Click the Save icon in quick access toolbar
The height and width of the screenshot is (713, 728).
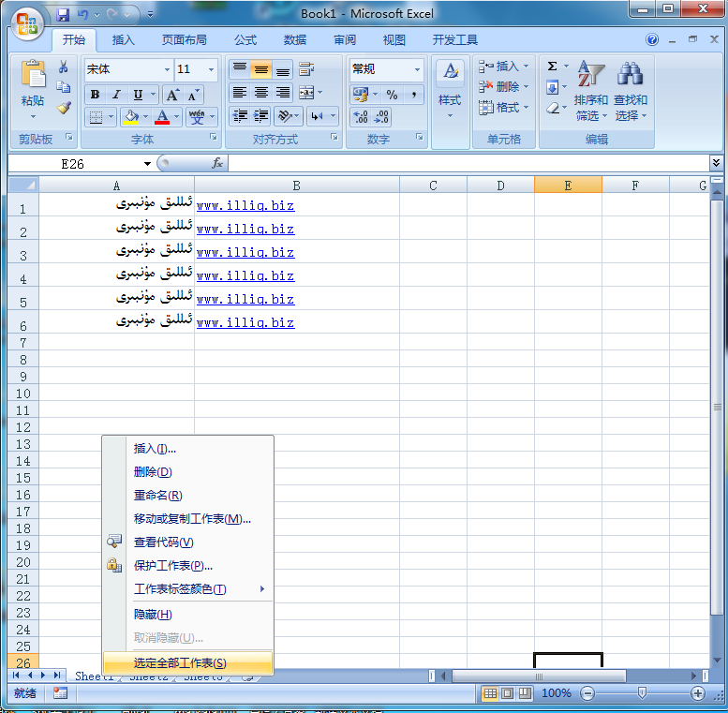pos(64,15)
